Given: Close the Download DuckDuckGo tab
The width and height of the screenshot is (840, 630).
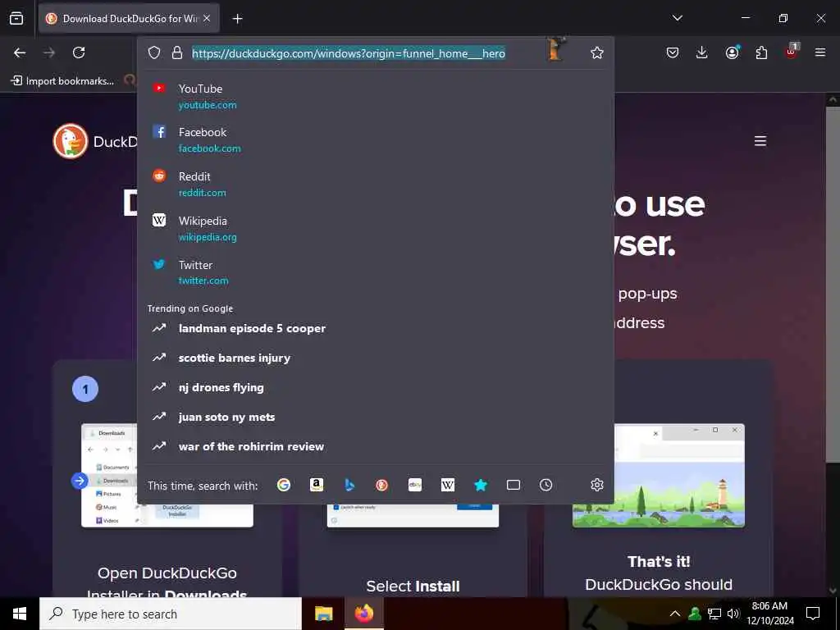Looking at the screenshot, I should point(207,18).
